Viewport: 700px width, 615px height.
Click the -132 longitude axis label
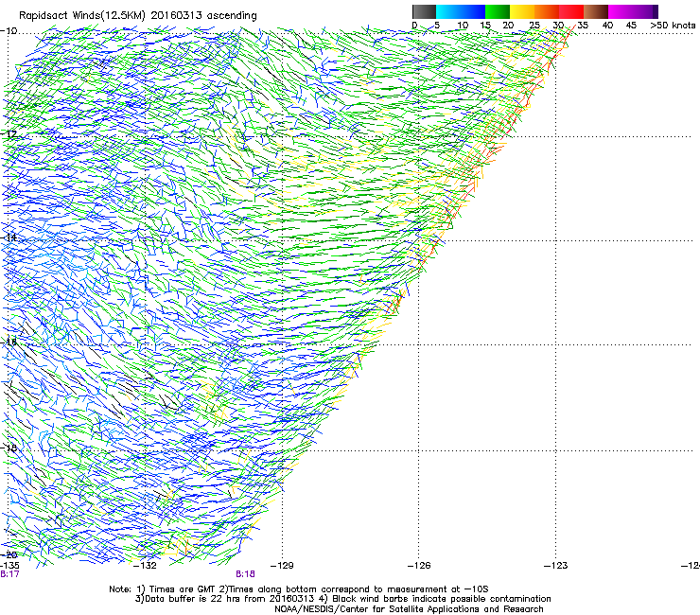pyautogui.click(x=146, y=566)
